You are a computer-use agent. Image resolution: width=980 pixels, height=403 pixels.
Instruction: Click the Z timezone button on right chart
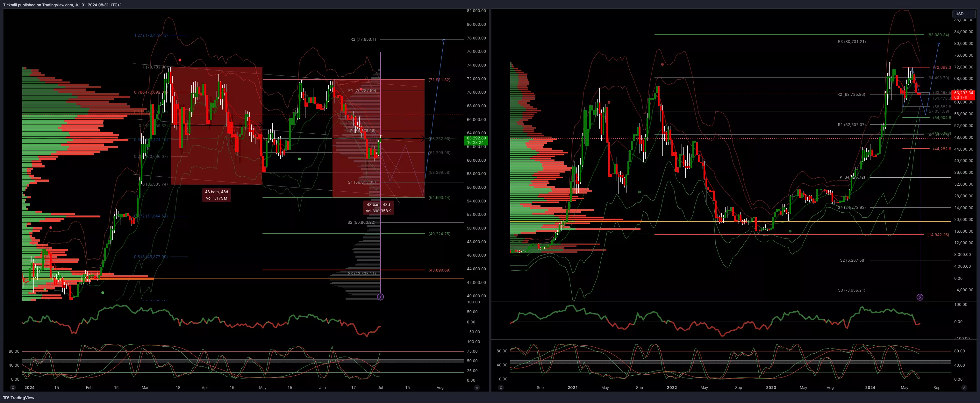pyautogui.click(x=501, y=387)
